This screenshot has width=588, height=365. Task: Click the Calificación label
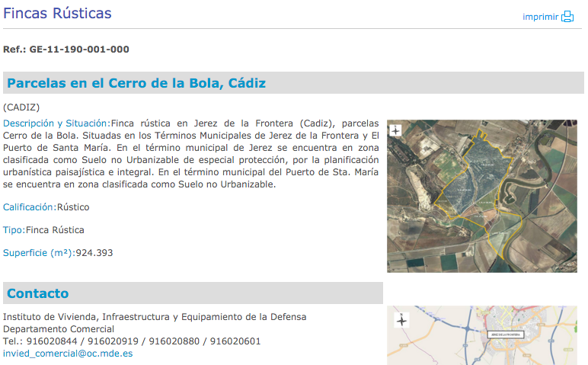point(29,207)
